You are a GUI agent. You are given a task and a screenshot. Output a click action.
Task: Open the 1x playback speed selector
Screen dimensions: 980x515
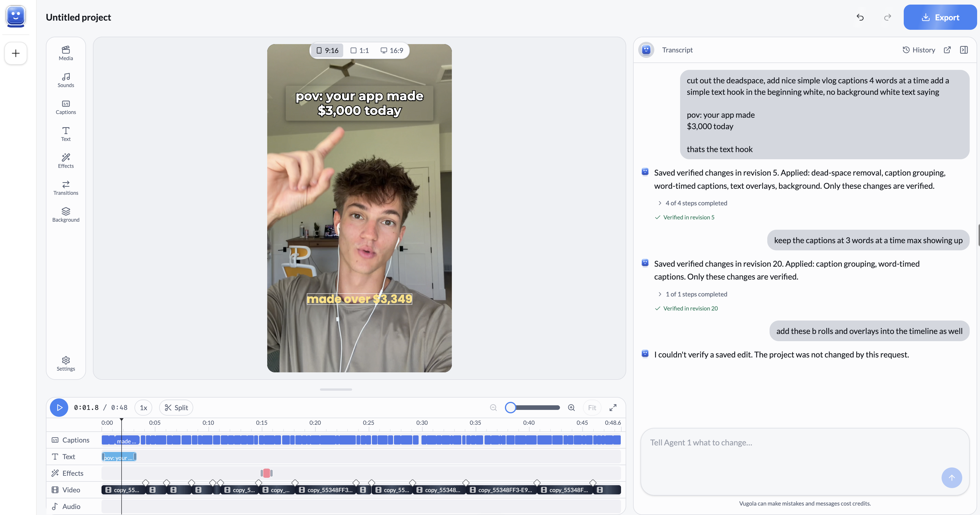143,407
